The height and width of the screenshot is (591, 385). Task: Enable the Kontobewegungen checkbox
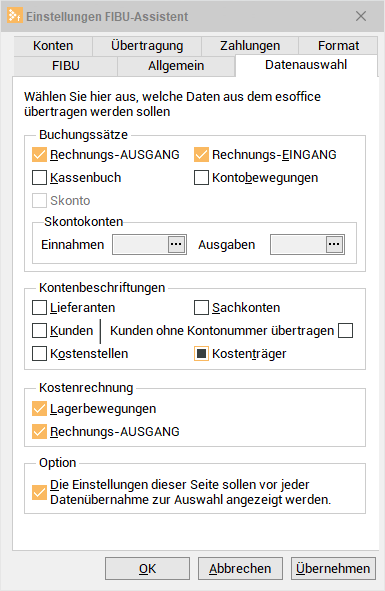pyautogui.click(x=201, y=178)
